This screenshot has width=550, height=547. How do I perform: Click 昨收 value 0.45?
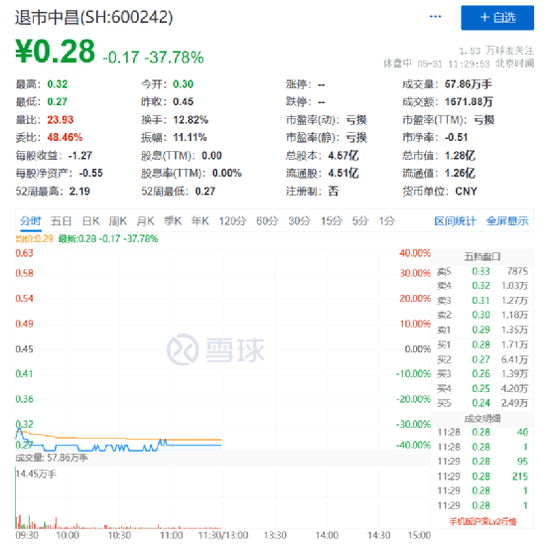(x=183, y=102)
